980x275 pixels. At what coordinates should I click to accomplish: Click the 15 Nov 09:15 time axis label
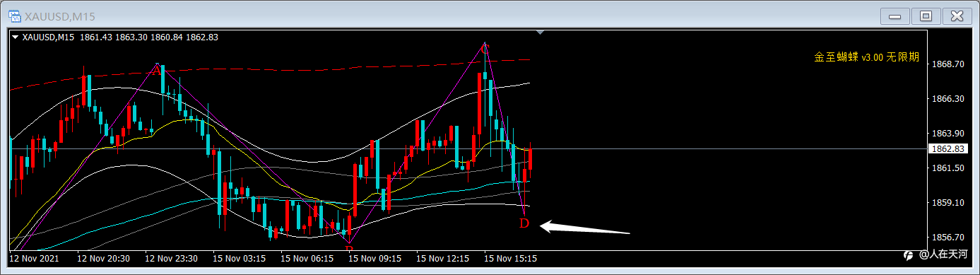[x=374, y=259]
